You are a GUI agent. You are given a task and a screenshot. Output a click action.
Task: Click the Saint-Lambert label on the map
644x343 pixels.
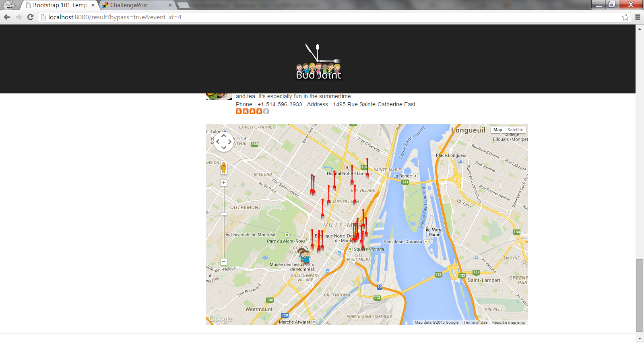pyautogui.click(x=484, y=280)
